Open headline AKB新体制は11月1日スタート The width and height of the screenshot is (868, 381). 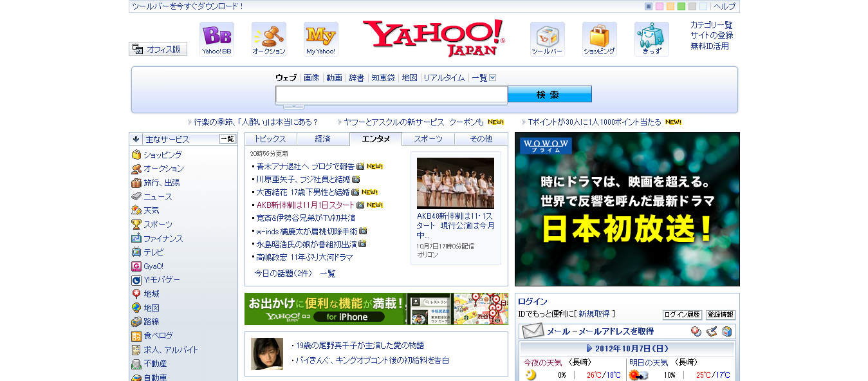[306, 205]
